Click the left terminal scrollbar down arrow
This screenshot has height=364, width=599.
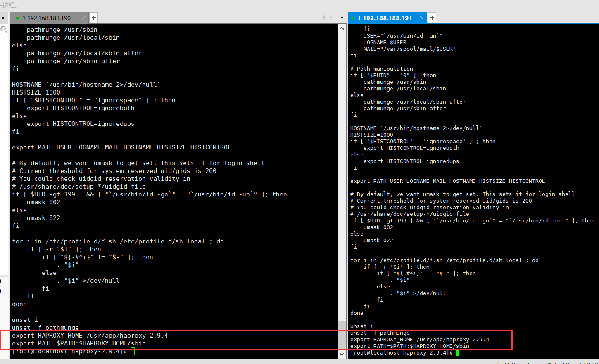[342, 354]
